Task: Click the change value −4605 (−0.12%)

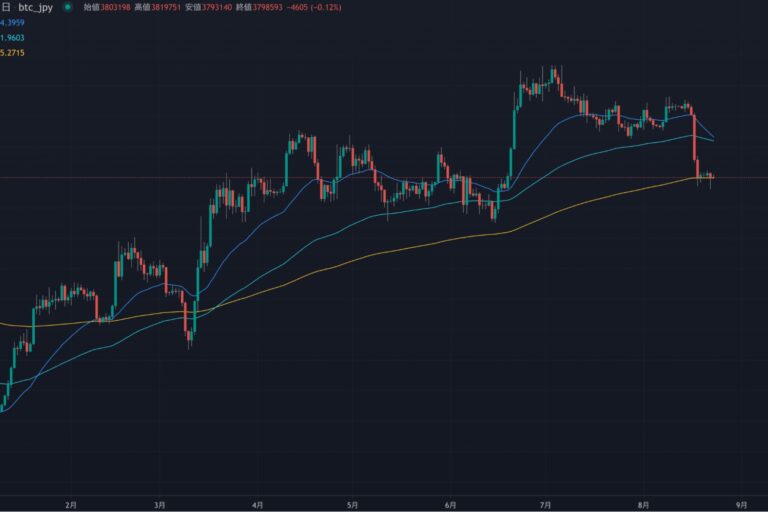Action: 313,7
